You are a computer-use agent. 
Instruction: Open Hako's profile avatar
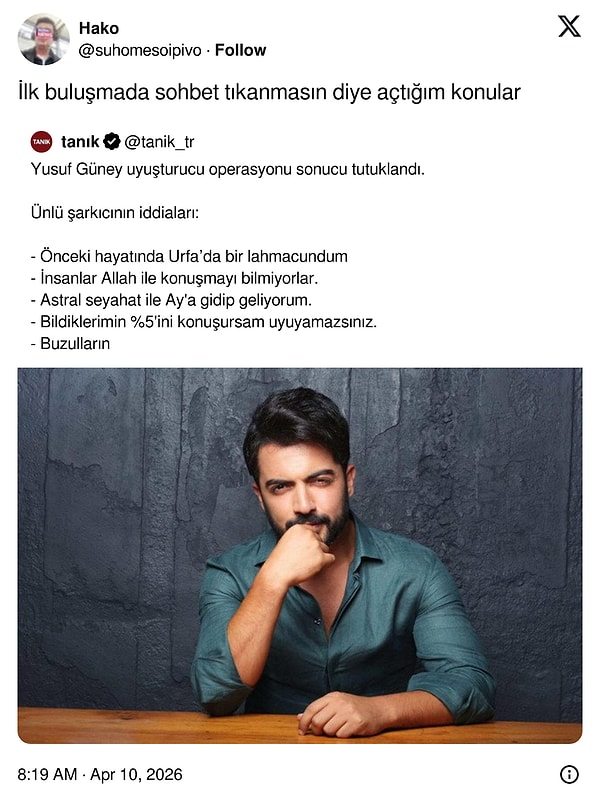click(43, 39)
